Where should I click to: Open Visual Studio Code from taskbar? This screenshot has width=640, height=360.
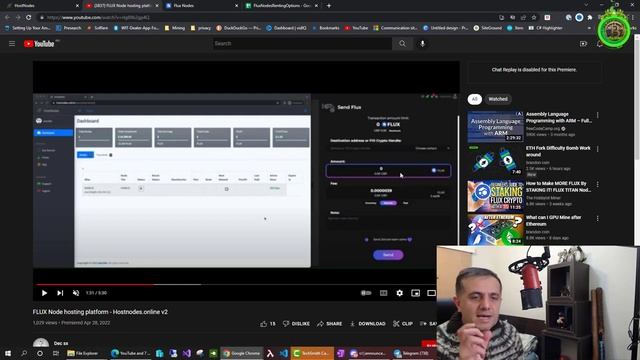[x=284, y=353]
